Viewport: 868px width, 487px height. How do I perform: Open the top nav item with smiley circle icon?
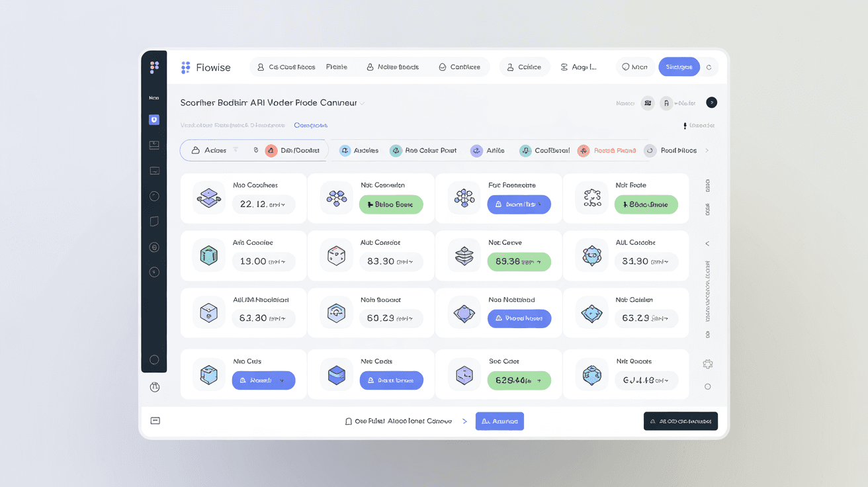point(459,67)
